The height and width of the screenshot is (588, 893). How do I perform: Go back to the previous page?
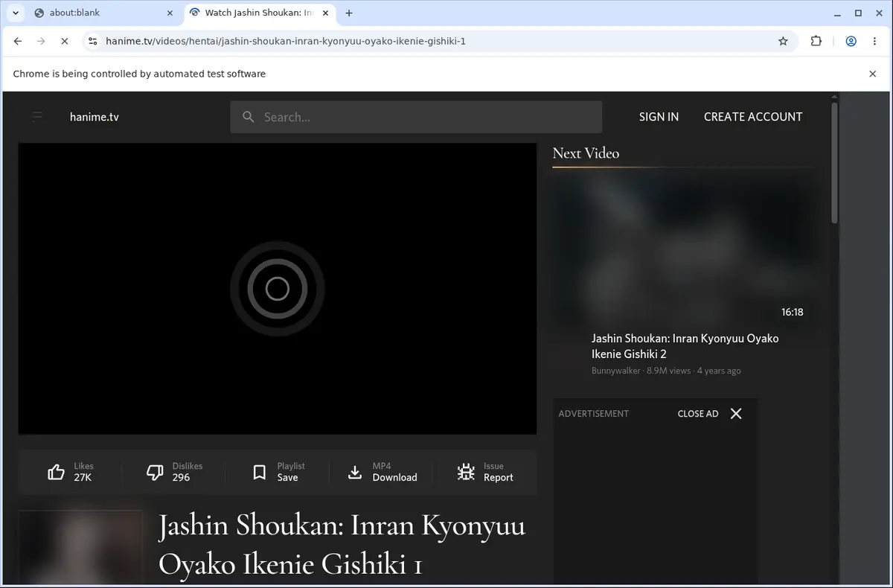tap(18, 42)
